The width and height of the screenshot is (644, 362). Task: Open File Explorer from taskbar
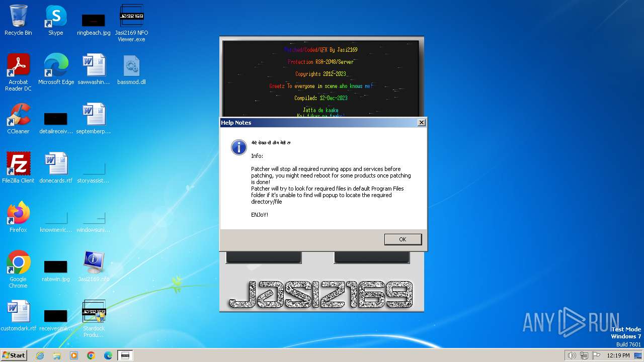(x=57, y=355)
